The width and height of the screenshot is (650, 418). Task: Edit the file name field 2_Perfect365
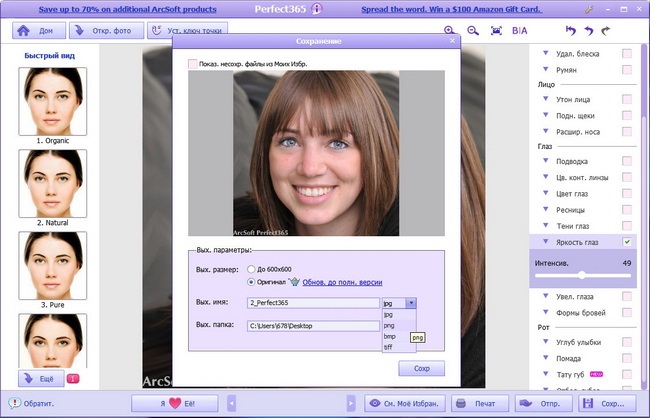click(x=313, y=303)
